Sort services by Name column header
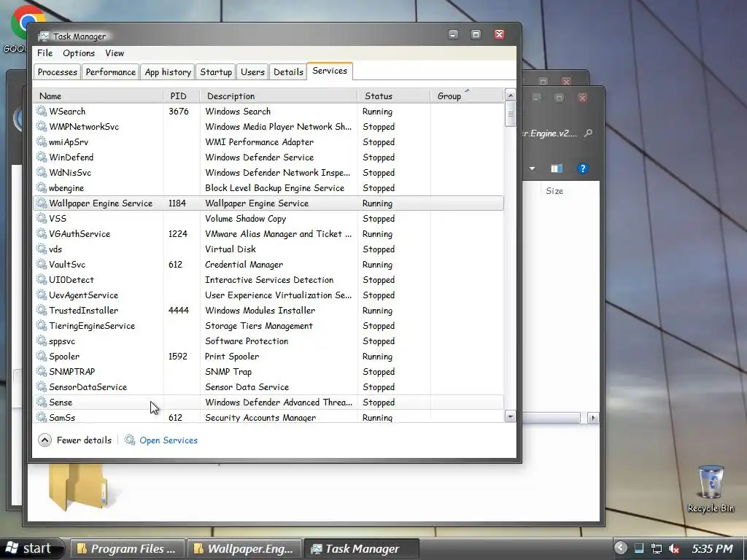This screenshot has width=747, height=560. click(98, 96)
